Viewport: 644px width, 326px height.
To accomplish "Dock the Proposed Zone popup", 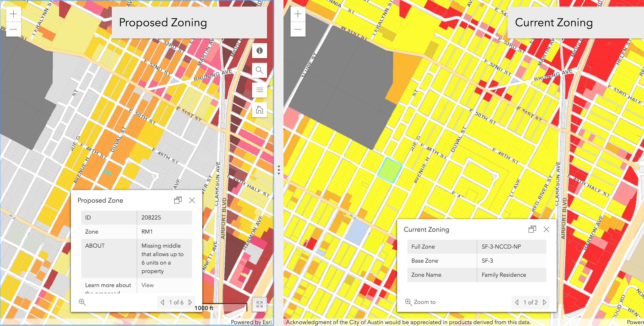I will (178, 200).
